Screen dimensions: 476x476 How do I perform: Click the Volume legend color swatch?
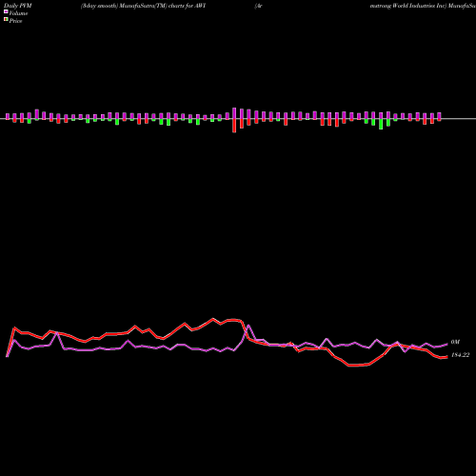coord(6,11)
